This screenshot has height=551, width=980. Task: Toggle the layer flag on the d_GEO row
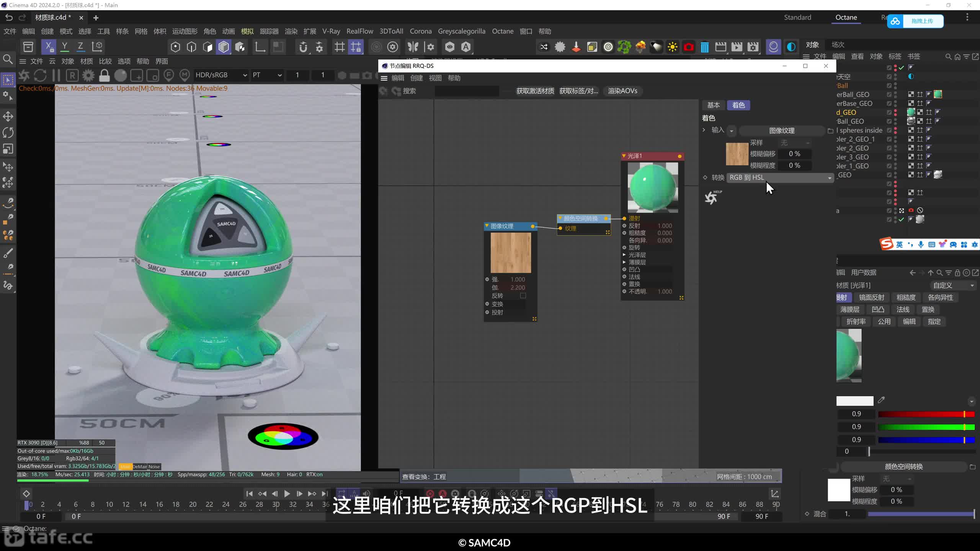[x=889, y=112]
